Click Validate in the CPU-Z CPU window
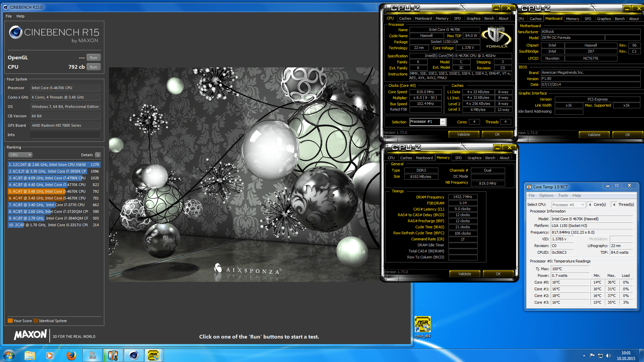644x362 pixels. click(464, 134)
